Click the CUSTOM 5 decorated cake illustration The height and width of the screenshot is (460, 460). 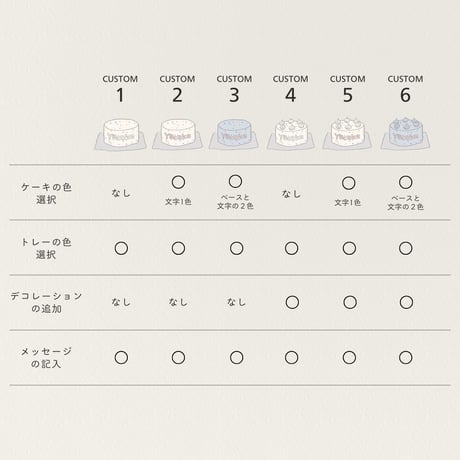[x=347, y=133]
